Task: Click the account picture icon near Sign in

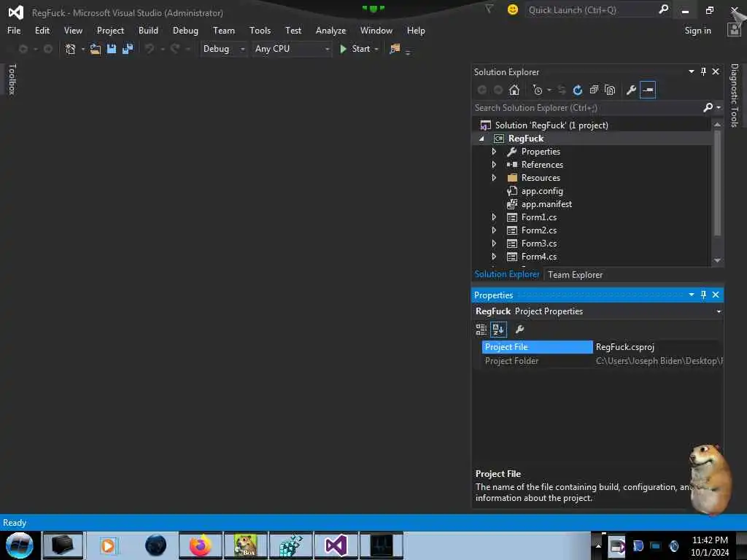Action: [x=734, y=30]
